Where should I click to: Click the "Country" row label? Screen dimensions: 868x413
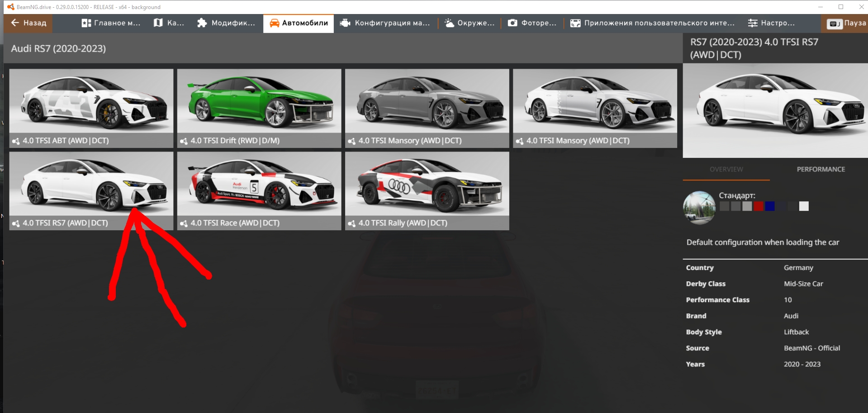700,268
